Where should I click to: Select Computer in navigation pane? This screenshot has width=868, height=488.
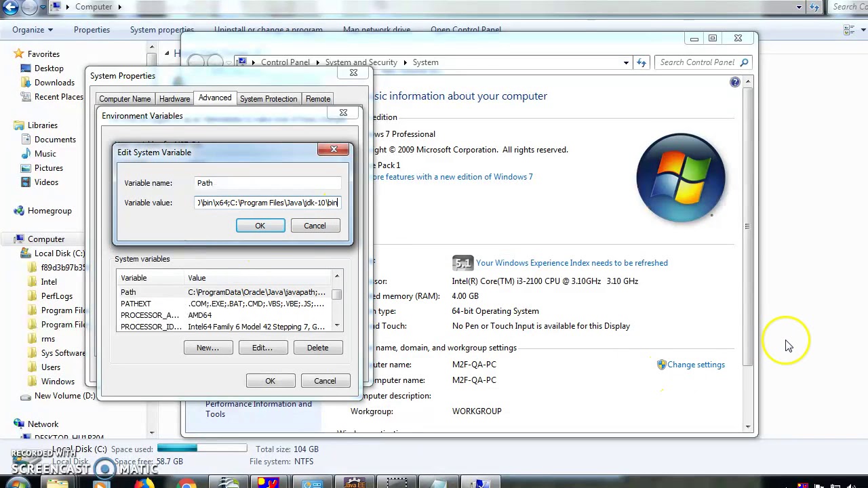46,239
